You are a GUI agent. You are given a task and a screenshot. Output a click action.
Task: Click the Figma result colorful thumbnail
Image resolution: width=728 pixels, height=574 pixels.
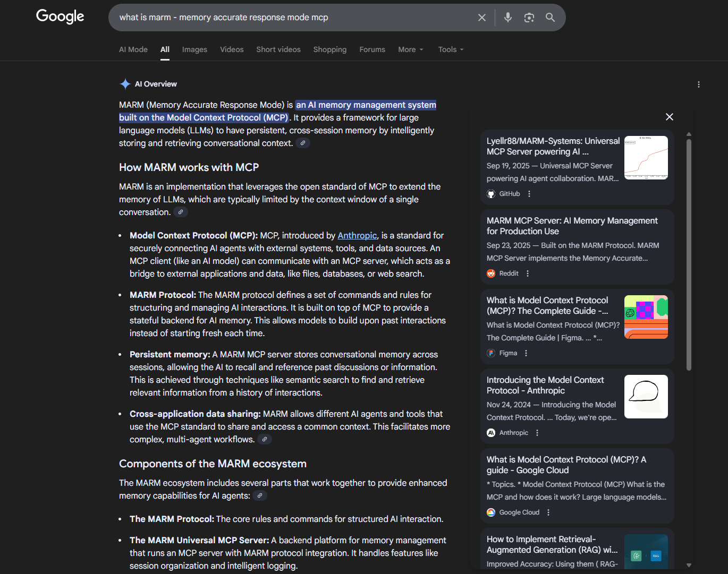point(646,317)
